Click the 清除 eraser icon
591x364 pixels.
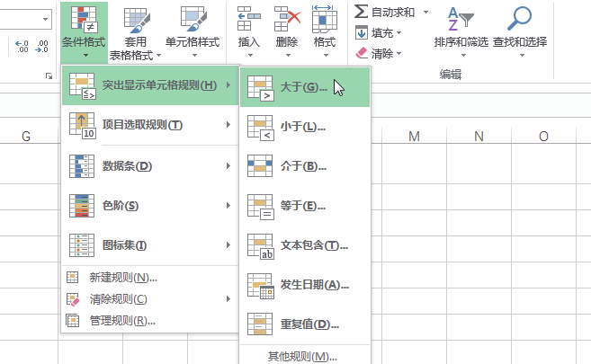coord(361,53)
